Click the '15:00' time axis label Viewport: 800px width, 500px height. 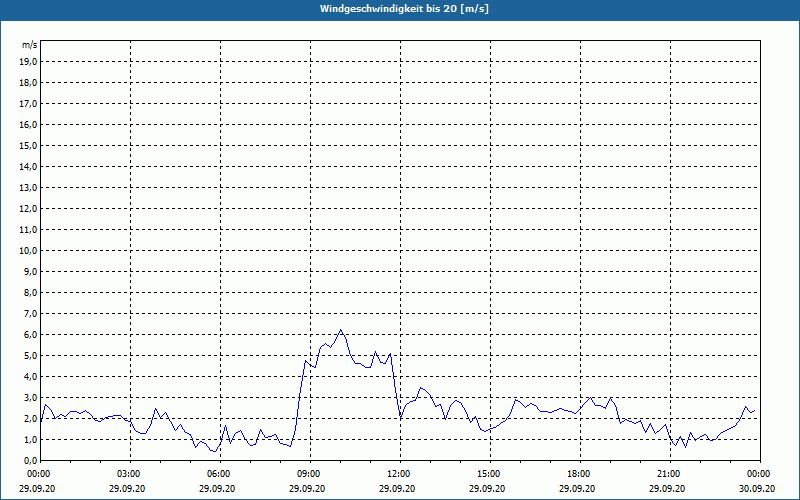coord(490,474)
